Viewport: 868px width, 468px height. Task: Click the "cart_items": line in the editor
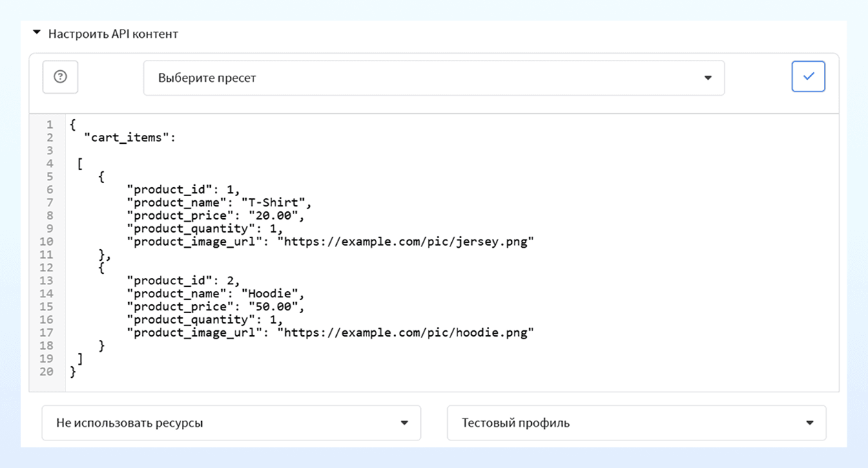coord(130,137)
